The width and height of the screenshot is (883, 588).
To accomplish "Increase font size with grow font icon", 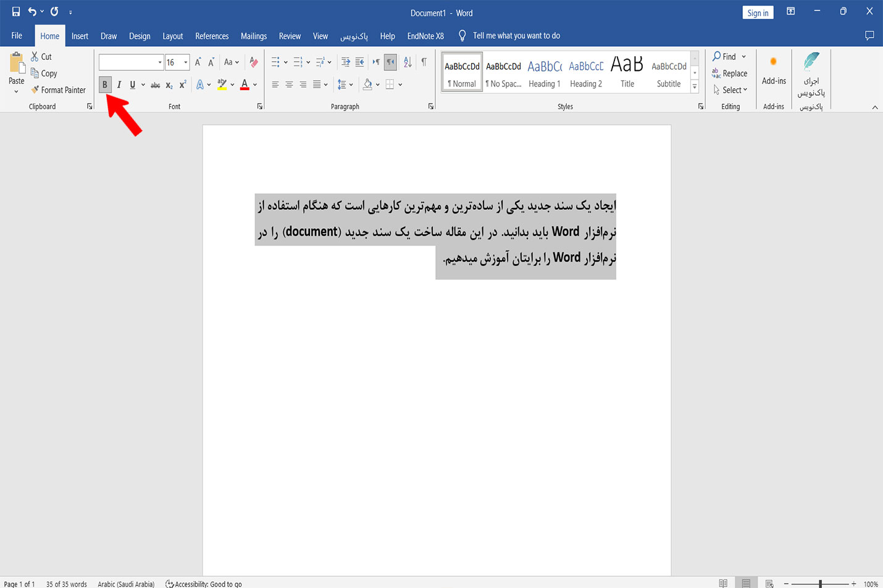I will (x=198, y=62).
